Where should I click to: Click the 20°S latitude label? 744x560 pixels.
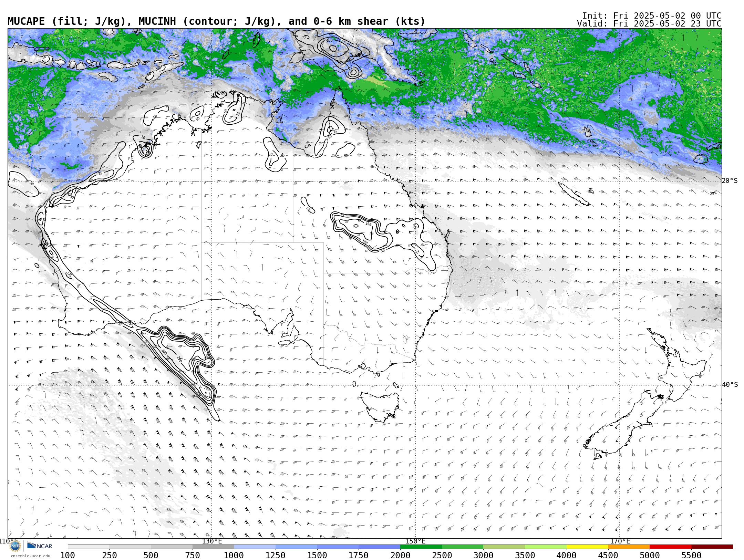730,181
